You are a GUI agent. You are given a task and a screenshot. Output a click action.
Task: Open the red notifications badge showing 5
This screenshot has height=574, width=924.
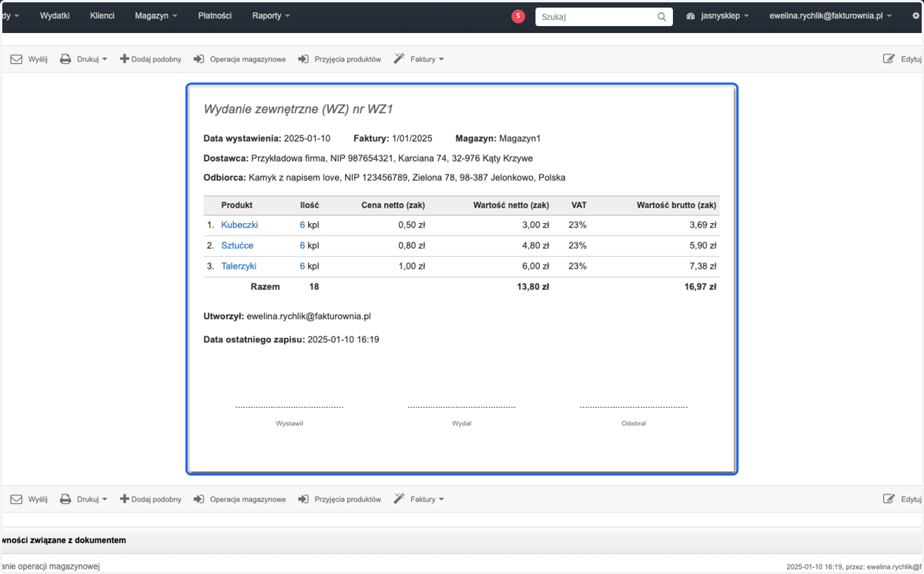click(518, 16)
